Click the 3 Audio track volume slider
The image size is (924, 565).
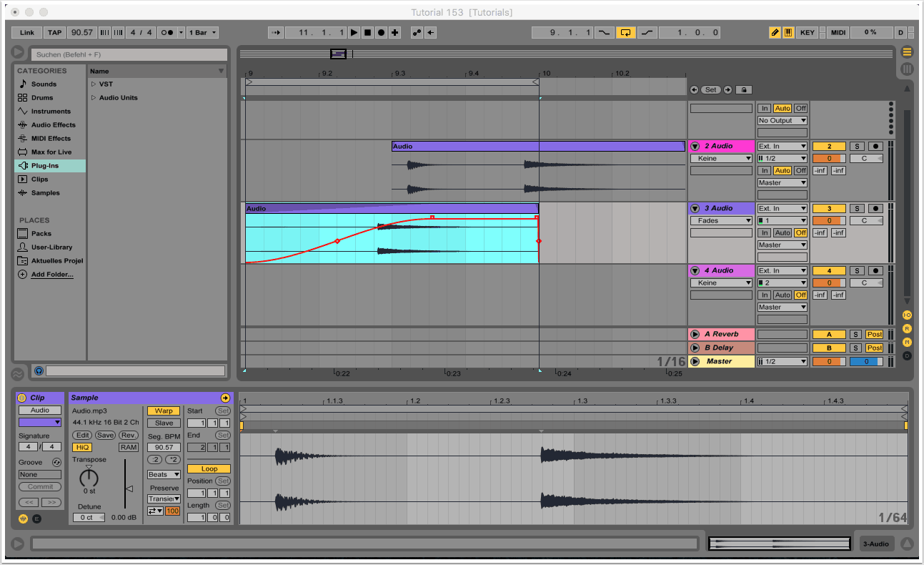pos(829,221)
